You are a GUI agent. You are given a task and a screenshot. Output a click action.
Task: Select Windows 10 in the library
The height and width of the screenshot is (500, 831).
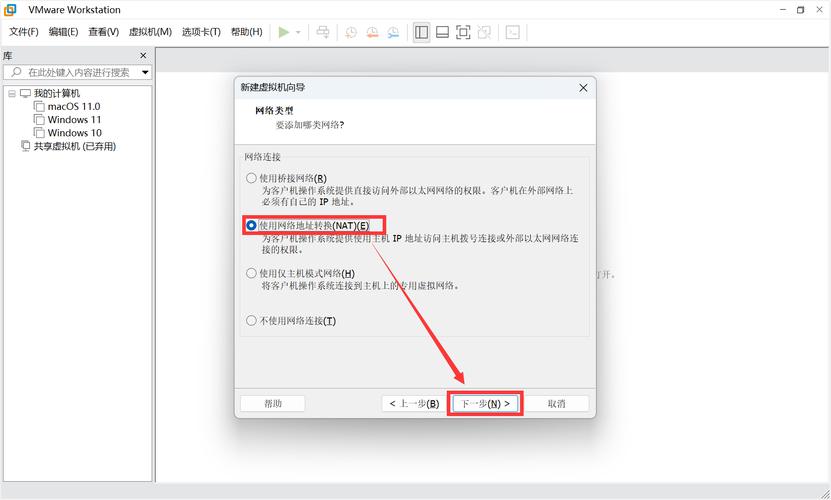point(75,133)
